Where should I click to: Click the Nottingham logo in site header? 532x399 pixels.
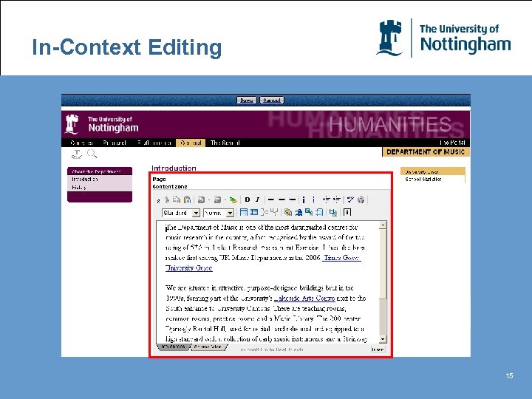(x=102, y=124)
